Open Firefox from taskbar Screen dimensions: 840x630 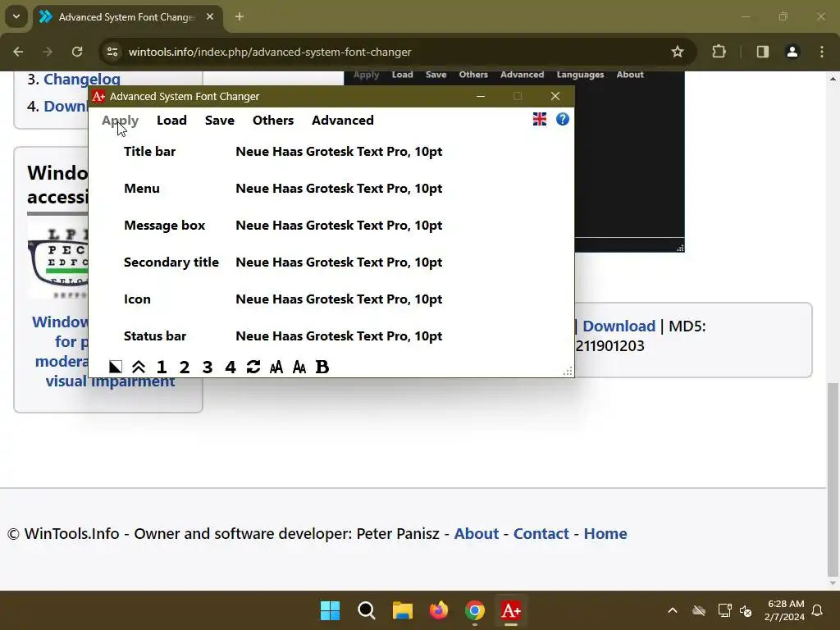point(439,610)
